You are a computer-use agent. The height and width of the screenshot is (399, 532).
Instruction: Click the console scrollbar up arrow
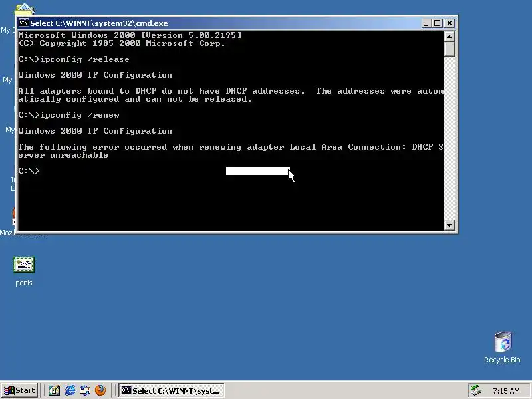coord(450,37)
